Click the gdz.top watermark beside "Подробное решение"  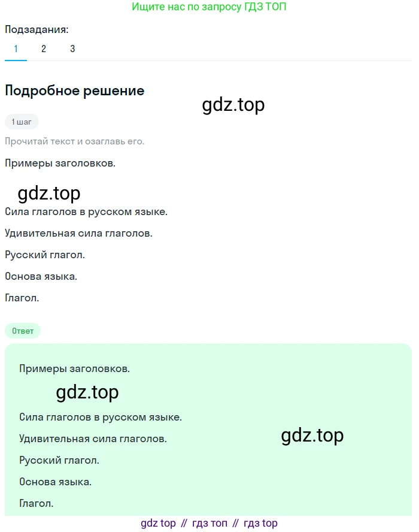(233, 105)
